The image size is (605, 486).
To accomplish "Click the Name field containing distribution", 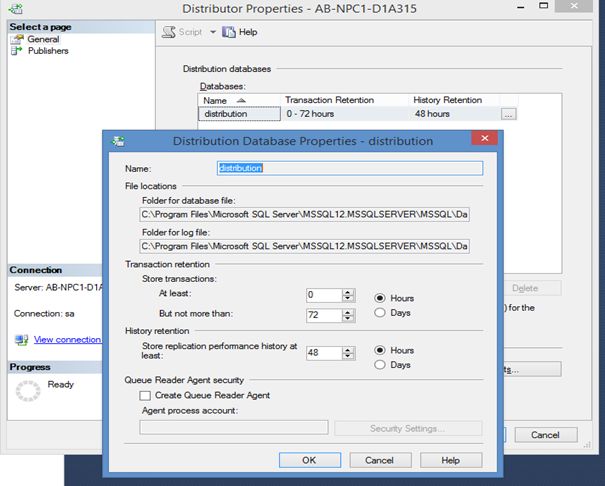I will pos(350,168).
